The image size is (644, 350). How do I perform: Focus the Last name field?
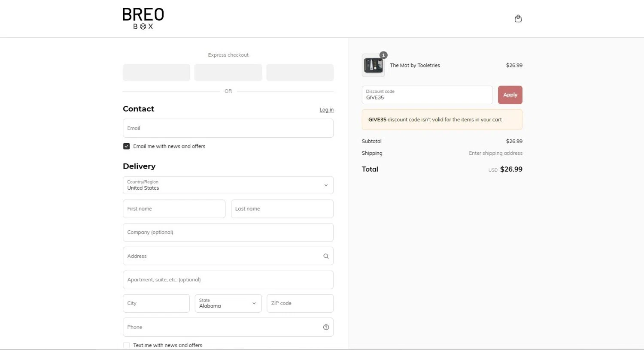pos(282,209)
